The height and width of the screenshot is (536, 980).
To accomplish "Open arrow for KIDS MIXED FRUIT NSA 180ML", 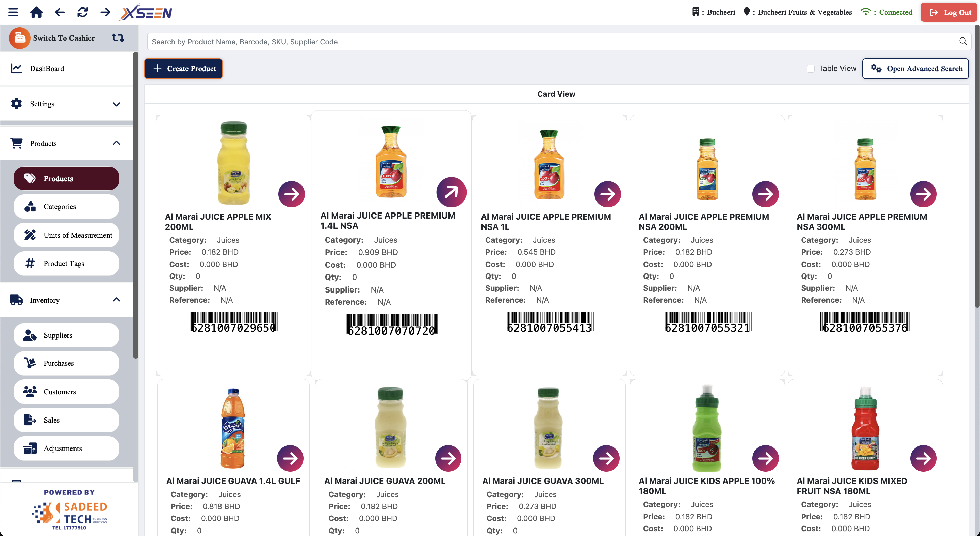I will coord(923,458).
